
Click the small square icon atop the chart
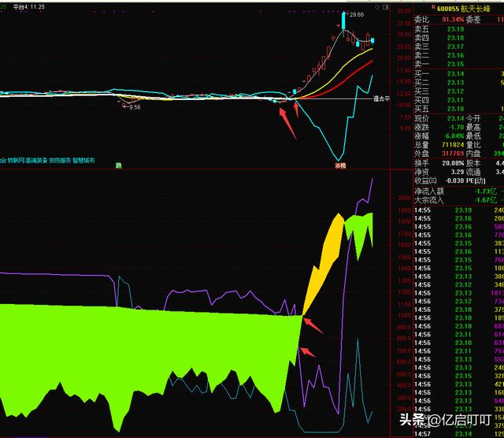coord(384,6)
